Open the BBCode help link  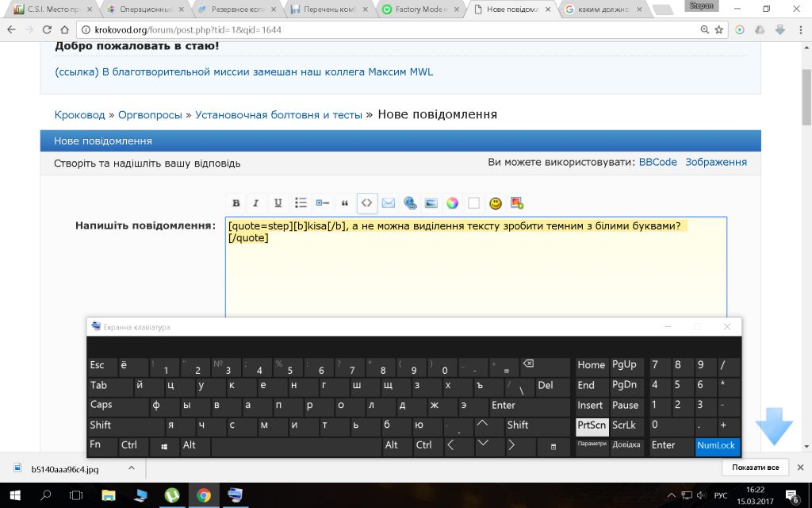(657, 162)
